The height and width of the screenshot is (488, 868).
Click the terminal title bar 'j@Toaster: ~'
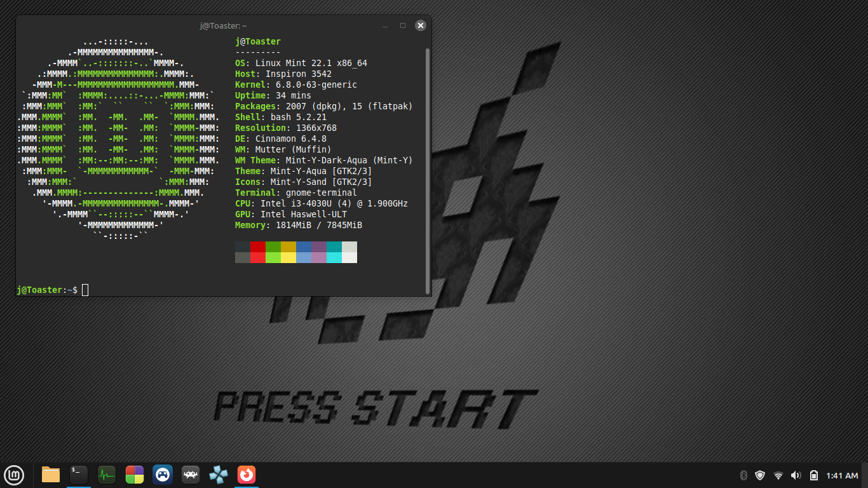[223, 25]
